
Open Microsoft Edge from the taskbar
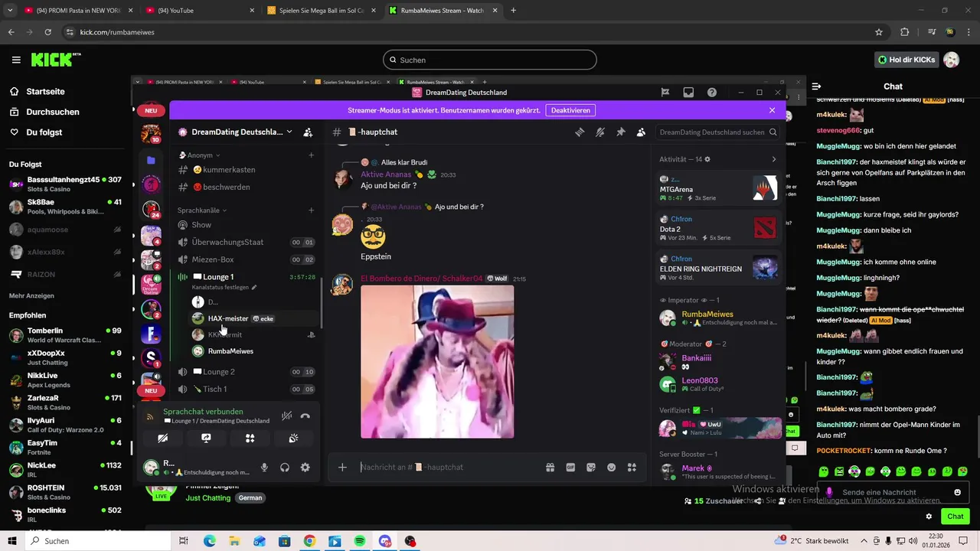209,541
